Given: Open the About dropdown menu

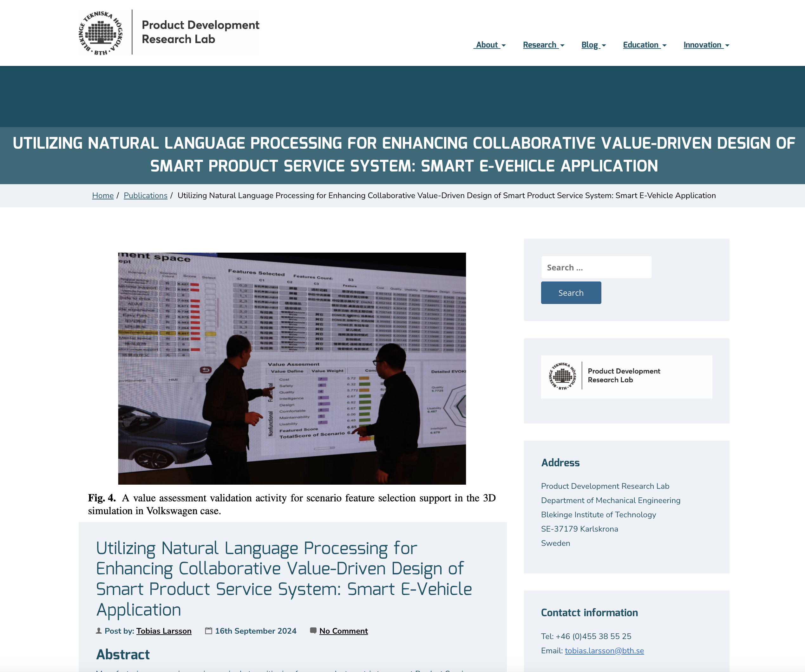Looking at the screenshot, I should tap(489, 45).
